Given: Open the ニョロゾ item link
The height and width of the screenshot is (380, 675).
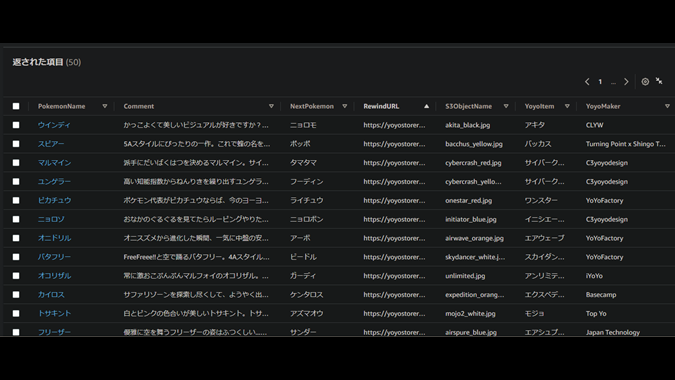Looking at the screenshot, I should pyautogui.click(x=51, y=219).
